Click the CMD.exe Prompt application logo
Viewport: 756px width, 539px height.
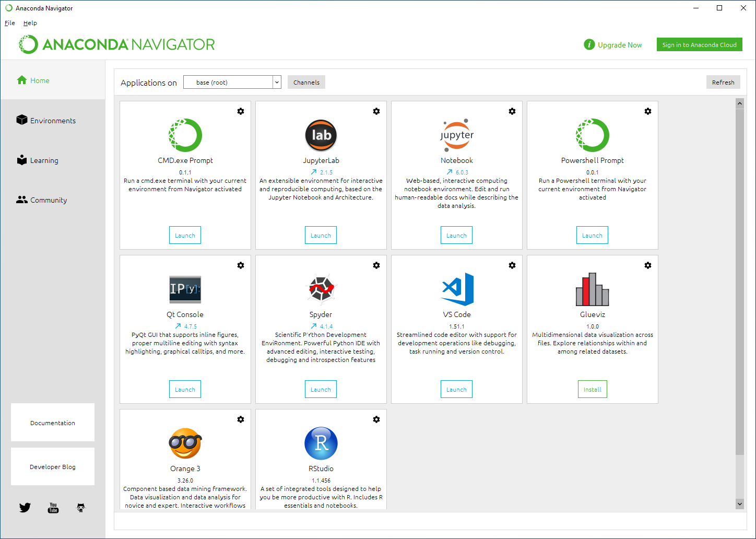[185, 135]
